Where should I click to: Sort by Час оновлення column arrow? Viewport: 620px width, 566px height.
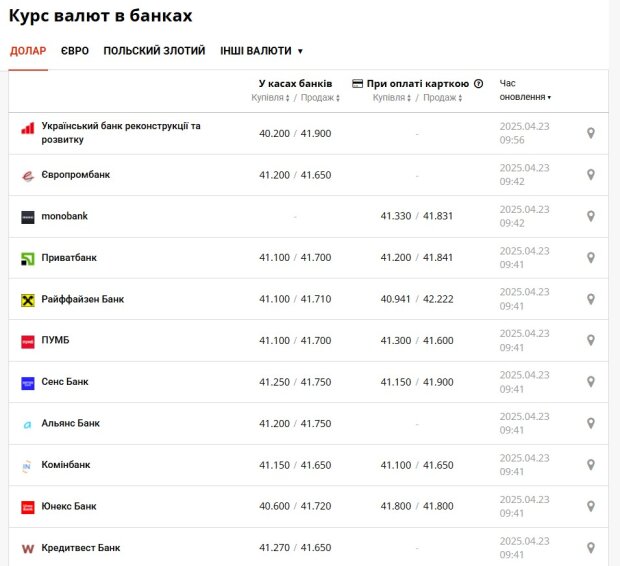(x=549, y=97)
